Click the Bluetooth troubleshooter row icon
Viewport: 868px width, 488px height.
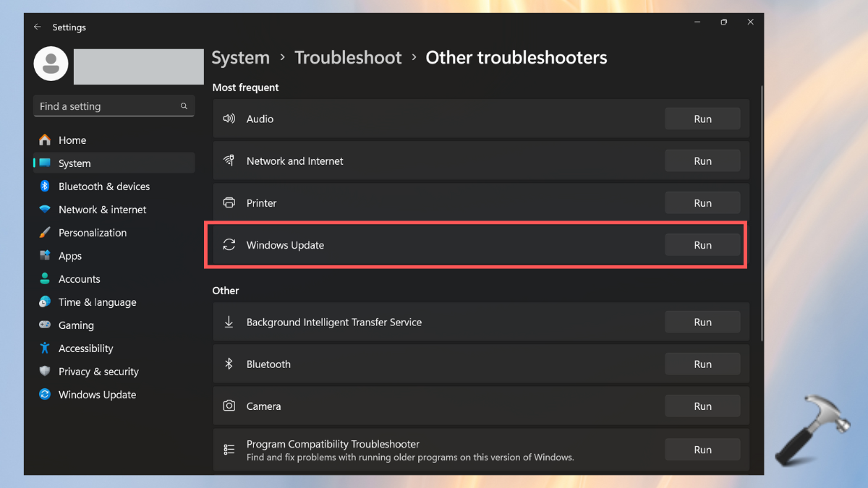pyautogui.click(x=229, y=364)
